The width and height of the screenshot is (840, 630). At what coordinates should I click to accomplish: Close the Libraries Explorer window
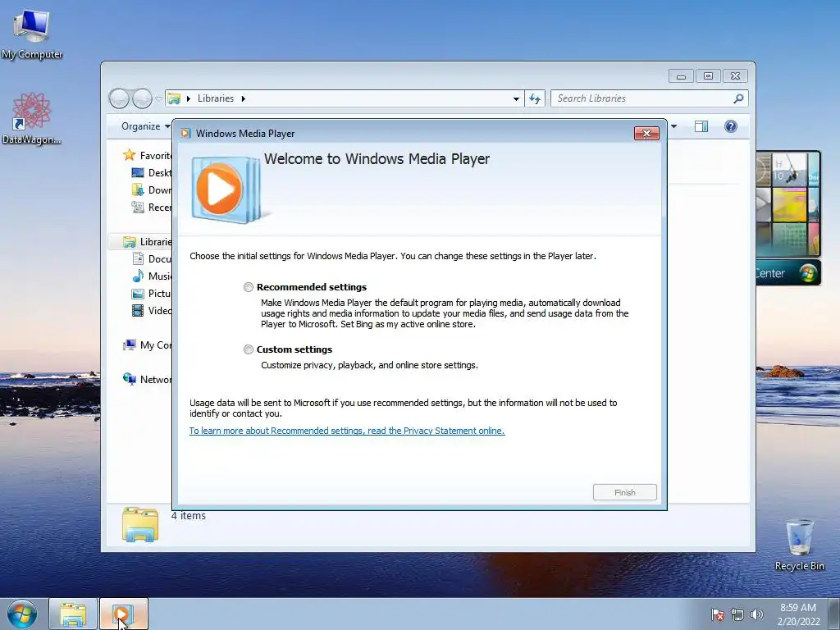(x=735, y=76)
